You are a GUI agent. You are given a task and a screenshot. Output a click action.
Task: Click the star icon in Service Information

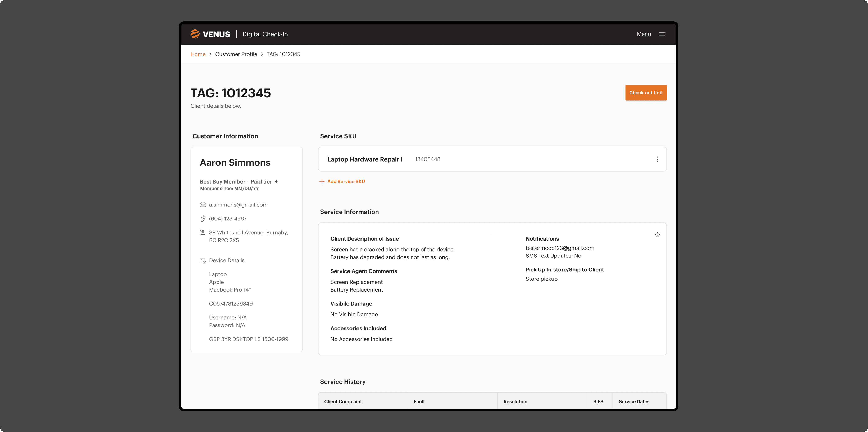click(x=657, y=235)
